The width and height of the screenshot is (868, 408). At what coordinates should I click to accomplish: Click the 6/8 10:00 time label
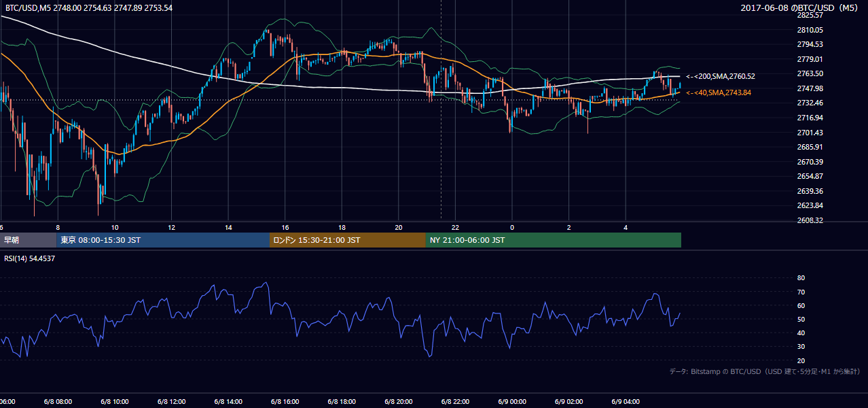click(115, 402)
